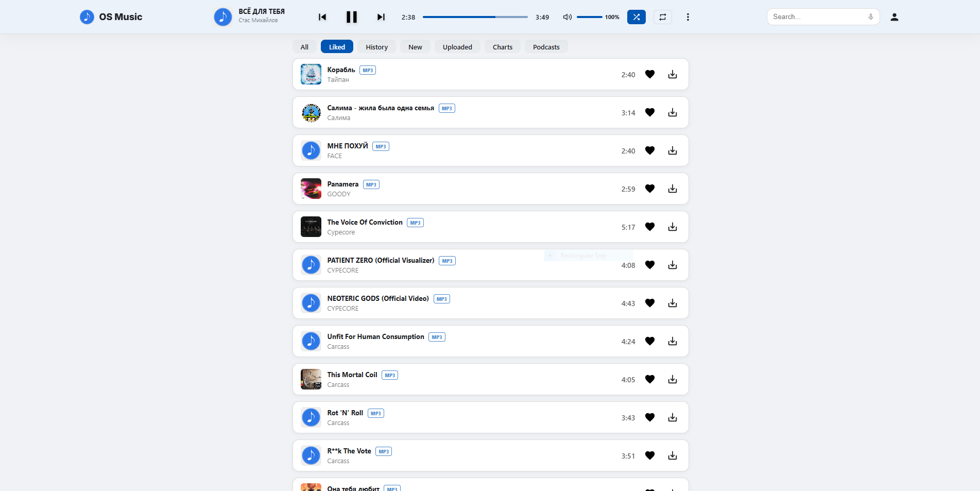Open artist Стас Михайлов in player bar
980x491 pixels.
pyautogui.click(x=258, y=21)
